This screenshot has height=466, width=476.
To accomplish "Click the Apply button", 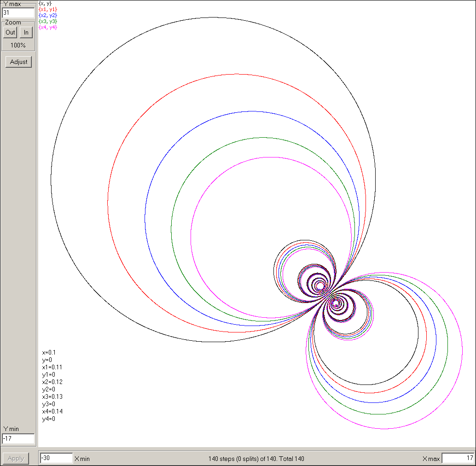I will click(x=16, y=459).
